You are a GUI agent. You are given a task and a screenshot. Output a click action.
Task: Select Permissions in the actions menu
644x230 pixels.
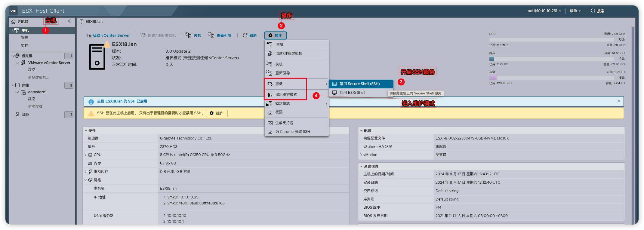(297, 112)
